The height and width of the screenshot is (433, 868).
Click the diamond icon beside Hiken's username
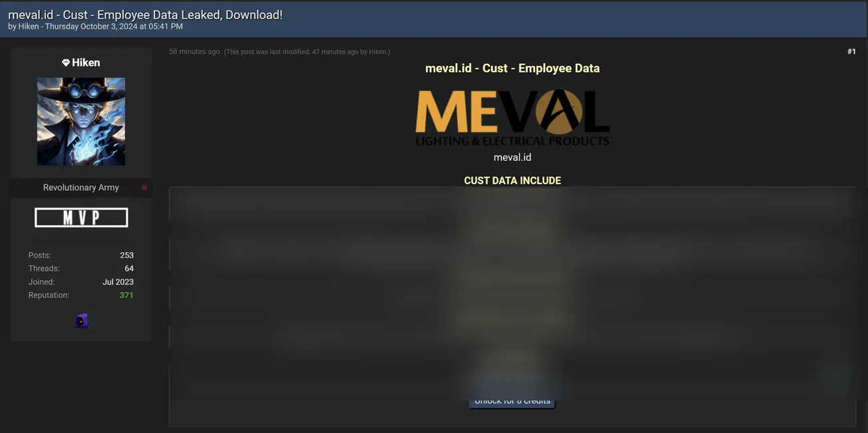click(66, 63)
